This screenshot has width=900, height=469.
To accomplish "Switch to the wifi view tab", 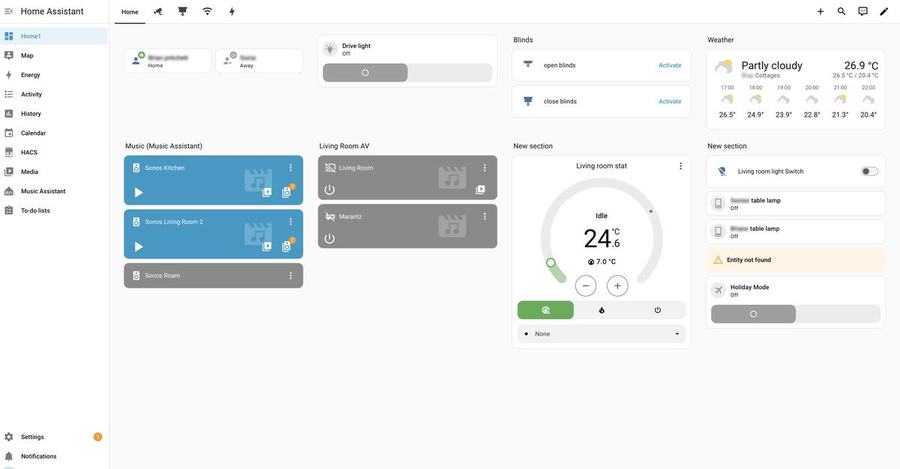I will (x=207, y=11).
